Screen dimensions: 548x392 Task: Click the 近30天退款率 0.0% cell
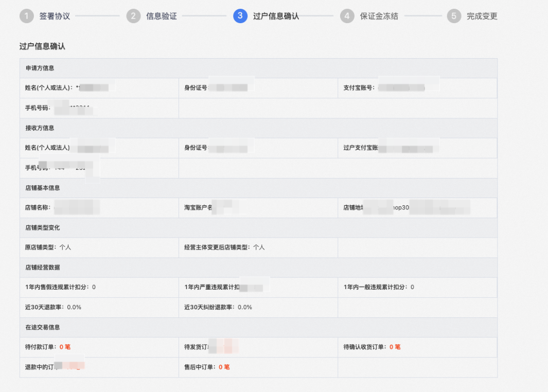[x=51, y=307]
